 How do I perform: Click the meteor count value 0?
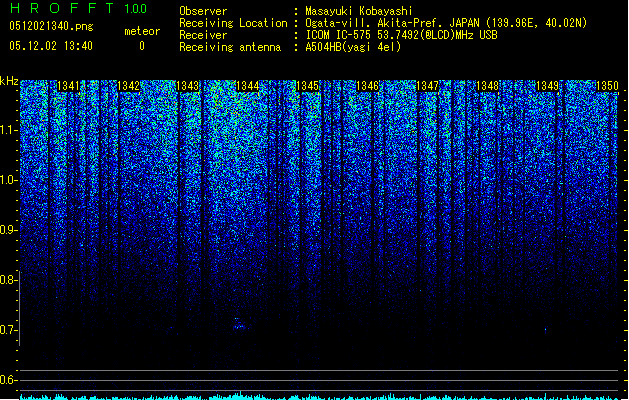(142, 46)
